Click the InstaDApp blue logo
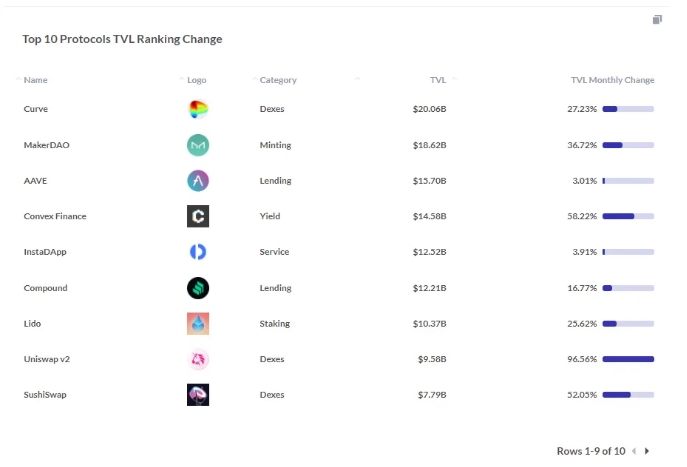The image size is (687, 467). [198, 252]
